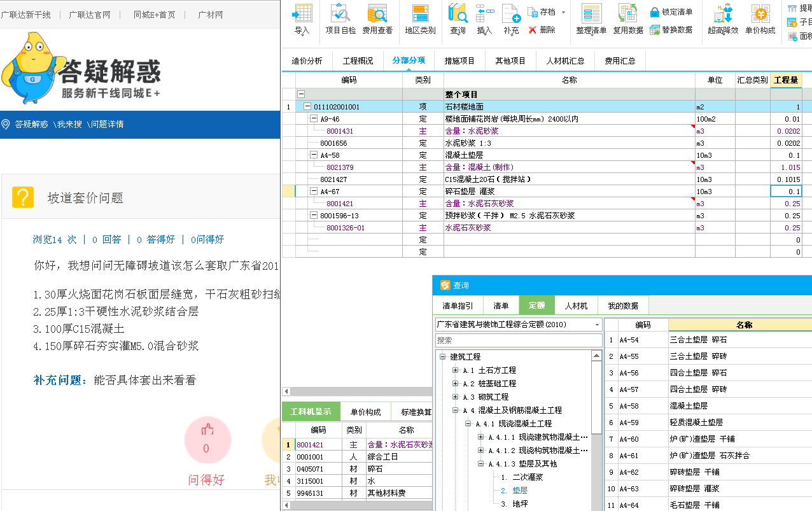The width and height of the screenshot is (812, 511).
Task: Click the 工程量 cell of A4-67
Action: [x=787, y=192]
